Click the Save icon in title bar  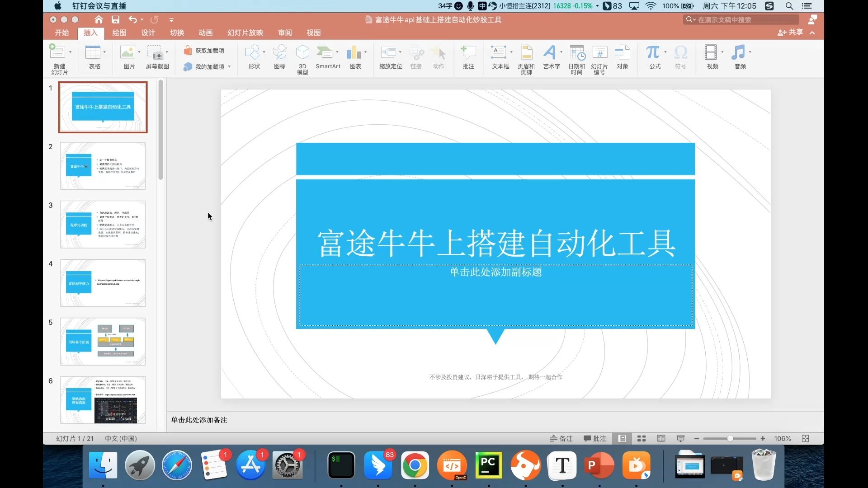[116, 19]
